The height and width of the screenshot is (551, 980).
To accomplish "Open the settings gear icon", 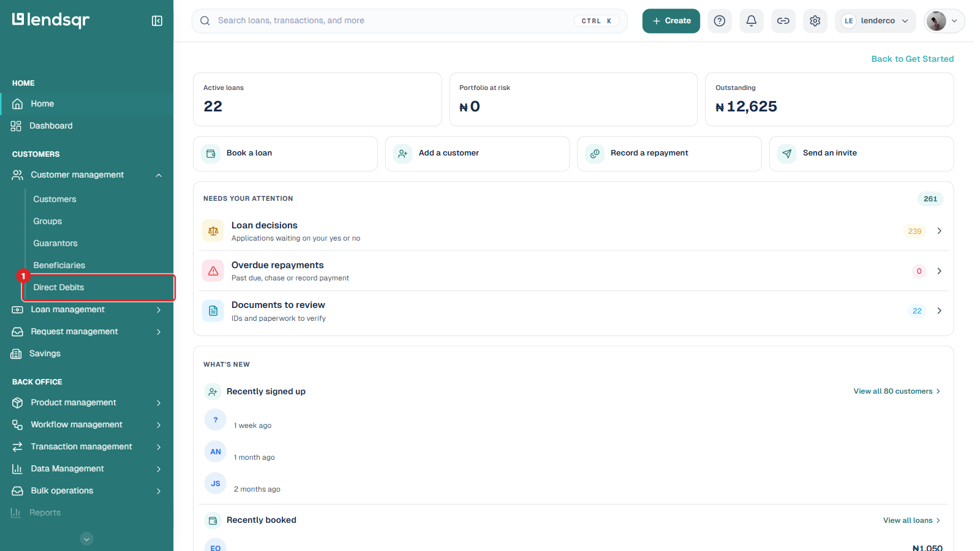I will point(815,21).
